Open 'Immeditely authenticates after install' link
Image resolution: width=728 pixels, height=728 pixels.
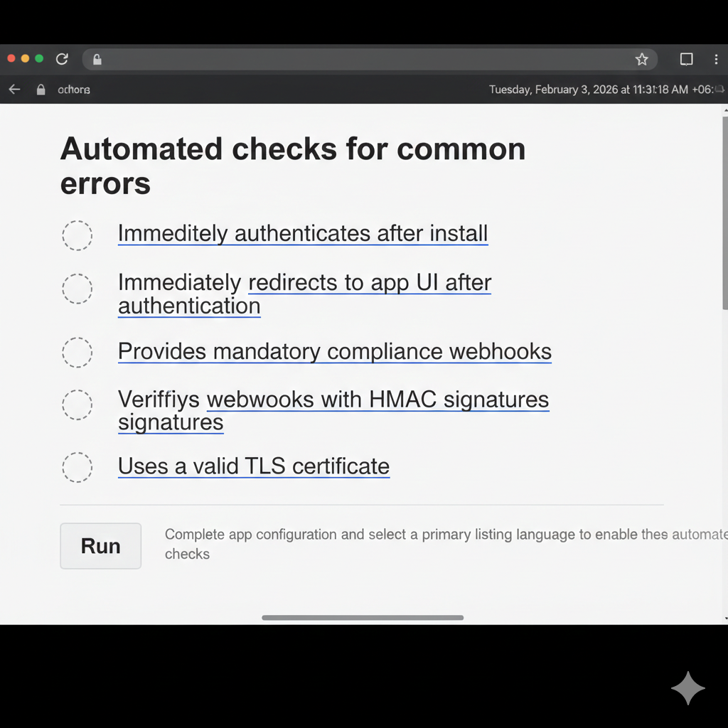point(303,233)
